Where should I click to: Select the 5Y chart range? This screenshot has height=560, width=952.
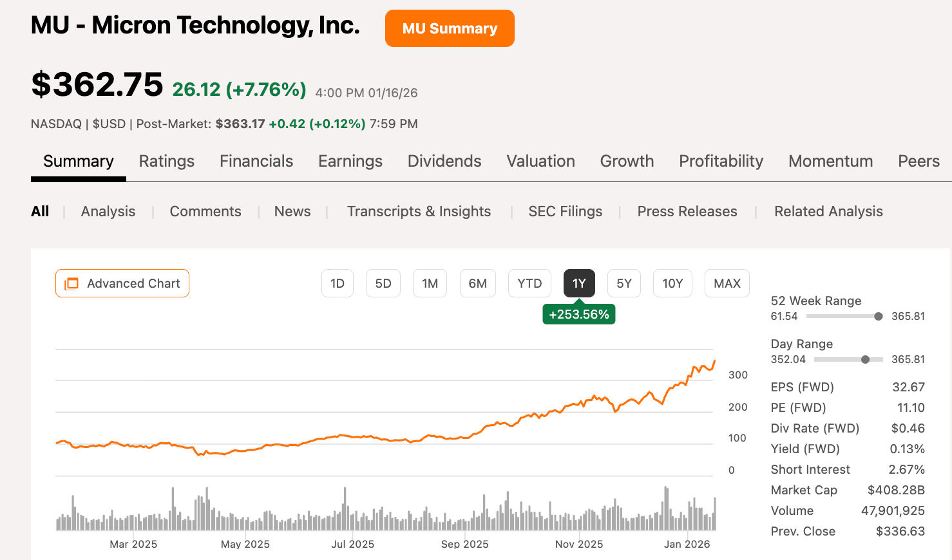click(624, 283)
